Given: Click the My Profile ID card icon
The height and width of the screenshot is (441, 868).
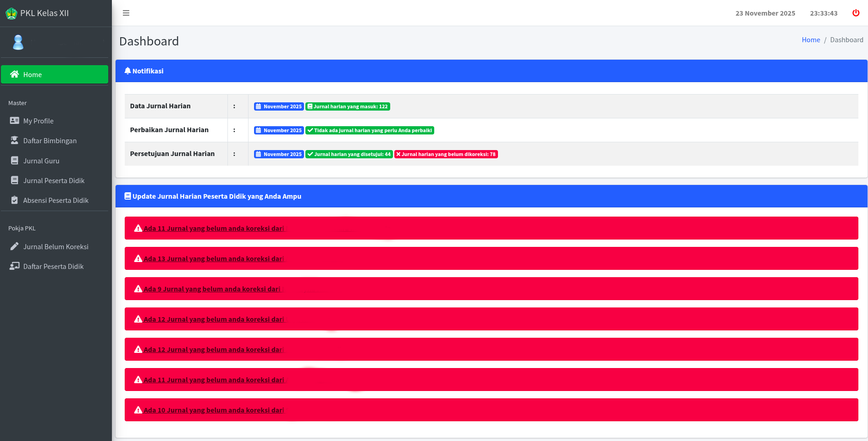Looking at the screenshot, I should pyautogui.click(x=15, y=121).
